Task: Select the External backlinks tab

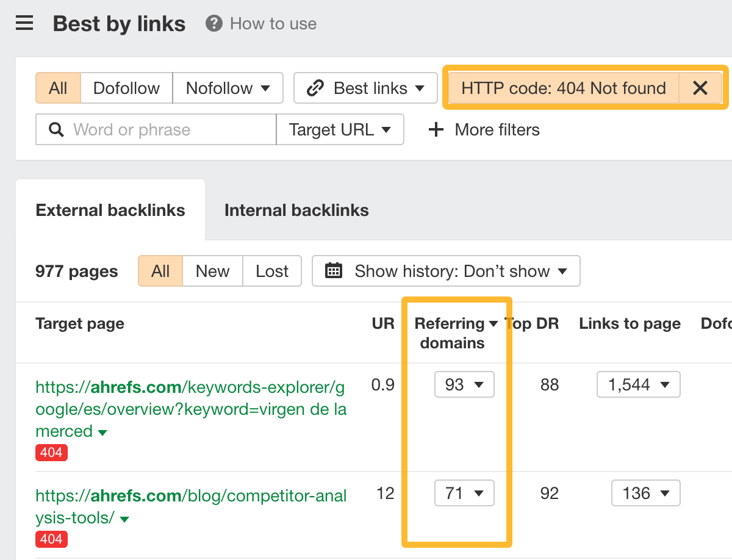Action: 110,210
